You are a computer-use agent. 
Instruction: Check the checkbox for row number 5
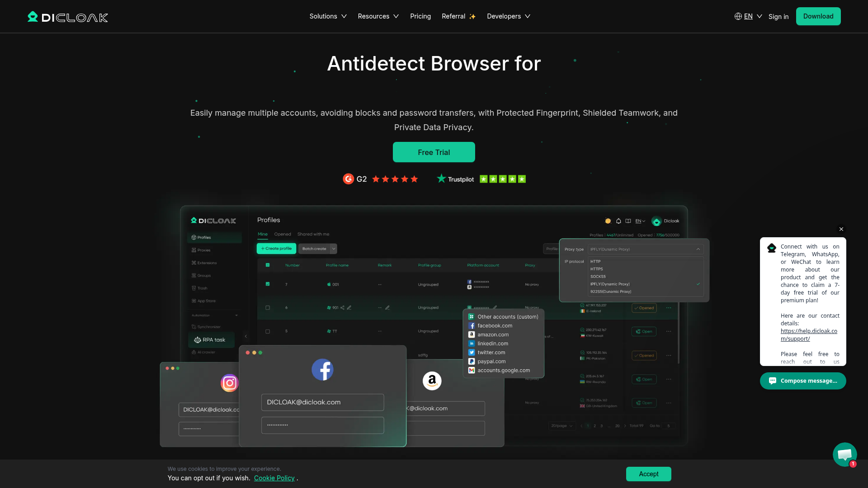click(268, 331)
